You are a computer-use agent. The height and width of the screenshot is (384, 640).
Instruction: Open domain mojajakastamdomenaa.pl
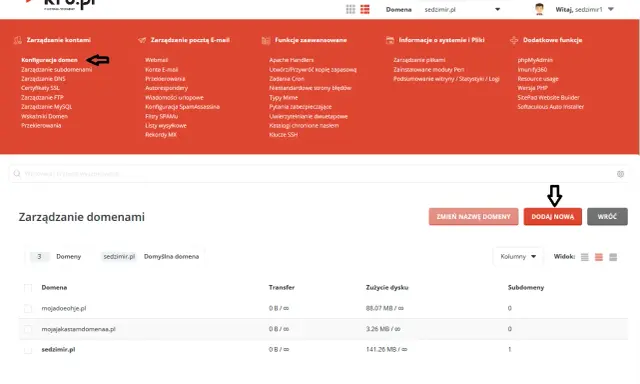click(78, 329)
